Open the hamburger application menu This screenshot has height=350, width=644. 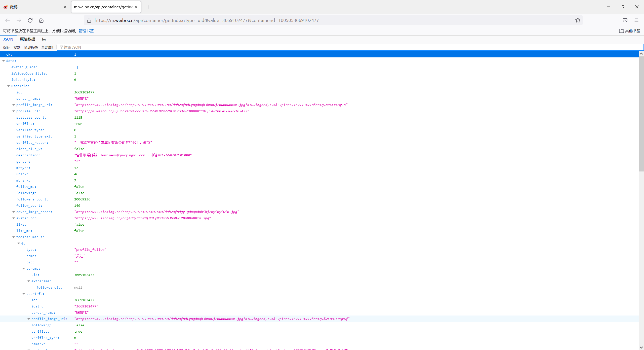tap(636, 20)
